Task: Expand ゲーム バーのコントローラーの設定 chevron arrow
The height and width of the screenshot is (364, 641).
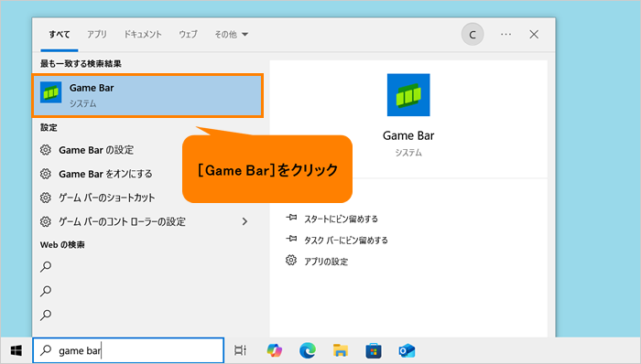Action: pyautogui.click(x=244, y=221)
